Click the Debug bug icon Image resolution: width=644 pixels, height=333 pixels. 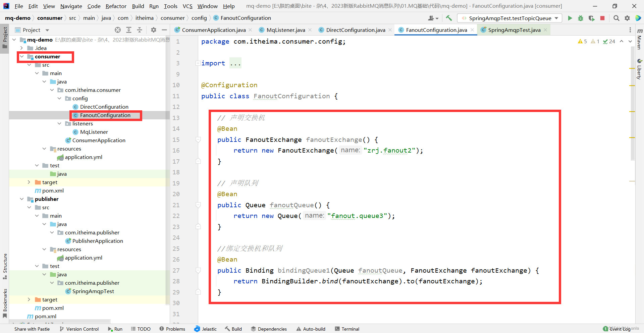(x=581, y=18)
